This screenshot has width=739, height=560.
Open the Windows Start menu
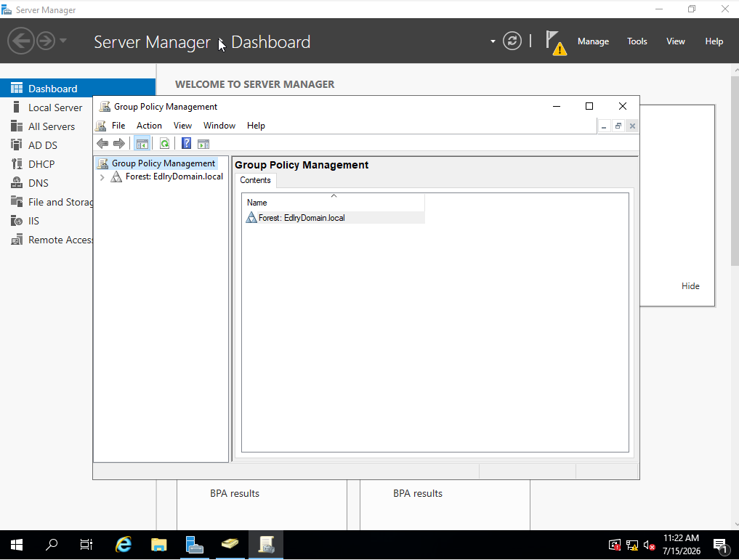click(17, 545)
